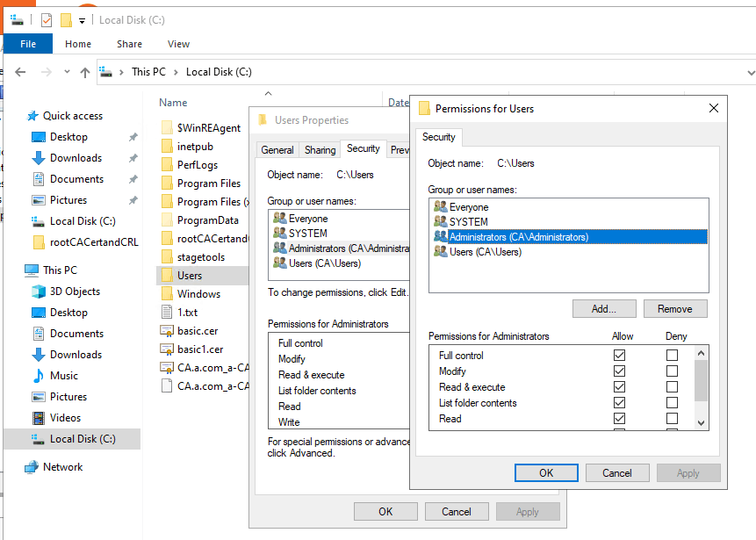Check Deny for Full control
756x540 pixels.
(x=672, y=356)
